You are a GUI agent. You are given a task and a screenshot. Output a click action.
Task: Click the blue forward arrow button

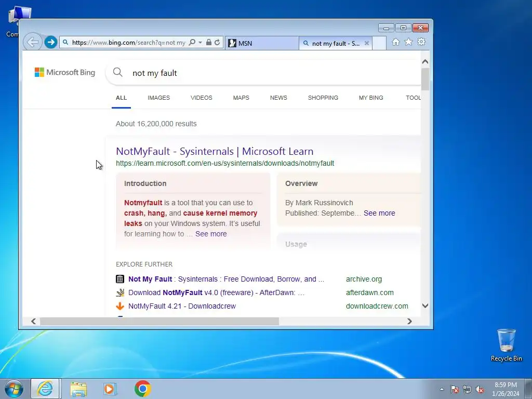51,43
